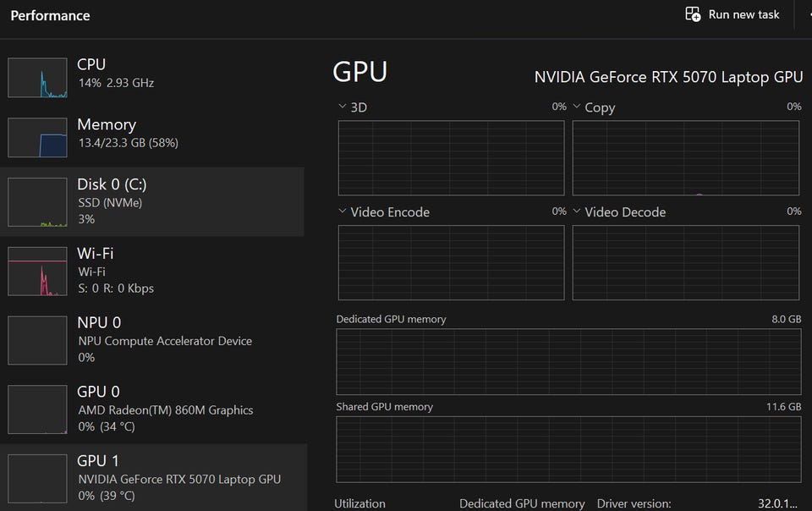Select the Disk 0 (C:) graph thumbnail

[37, 202]
